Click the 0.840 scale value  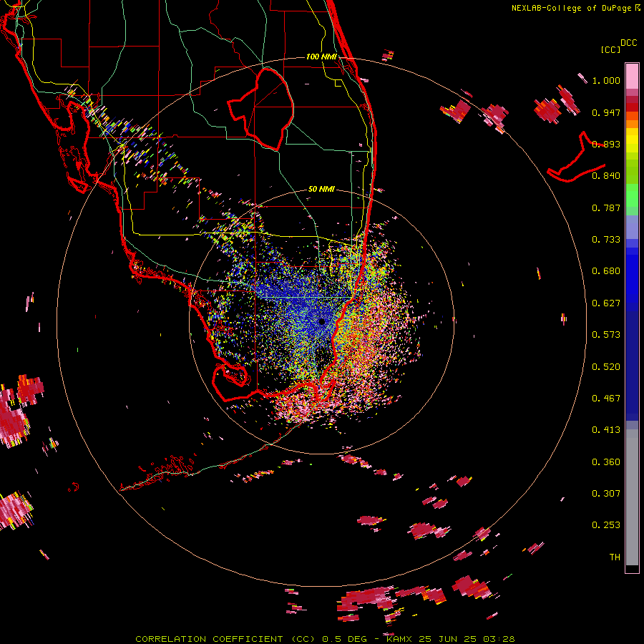[x=606, y=176]
